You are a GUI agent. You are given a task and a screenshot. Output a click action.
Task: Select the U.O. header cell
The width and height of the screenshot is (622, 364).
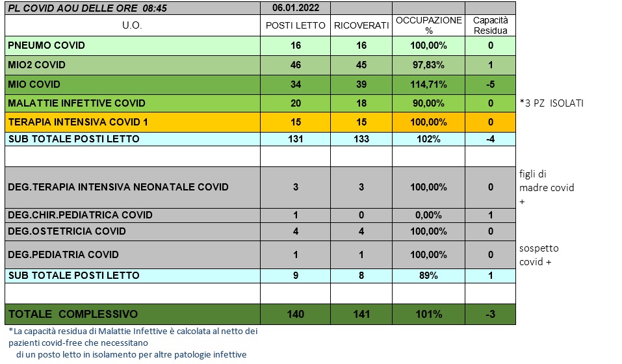[132, 26]
